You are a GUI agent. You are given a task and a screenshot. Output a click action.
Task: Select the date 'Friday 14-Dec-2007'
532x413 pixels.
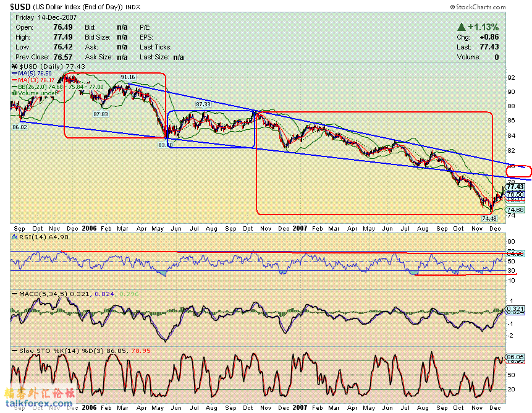tap(46, 17)
